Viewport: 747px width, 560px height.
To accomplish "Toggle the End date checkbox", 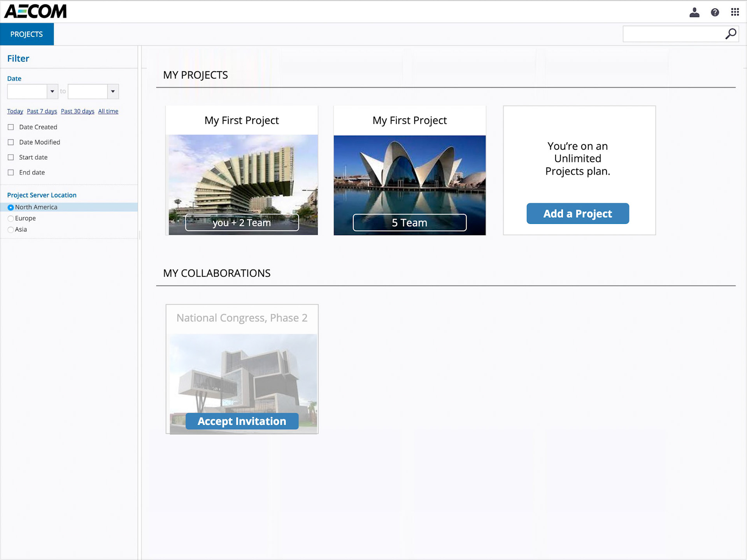I will click(x=11, y=173).
